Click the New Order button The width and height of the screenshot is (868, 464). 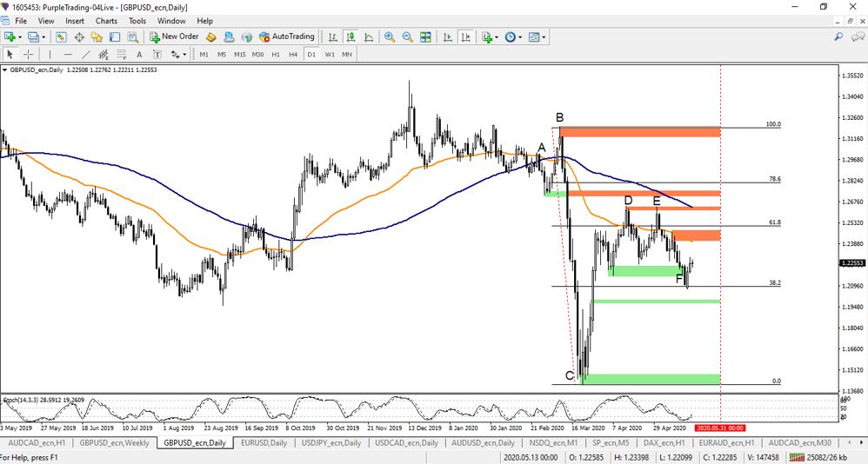point(174,36)
